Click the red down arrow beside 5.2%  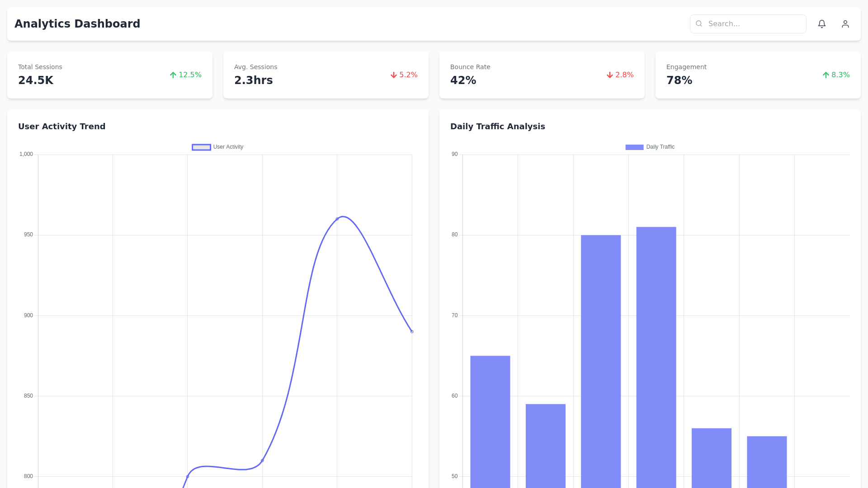point(394,75)
